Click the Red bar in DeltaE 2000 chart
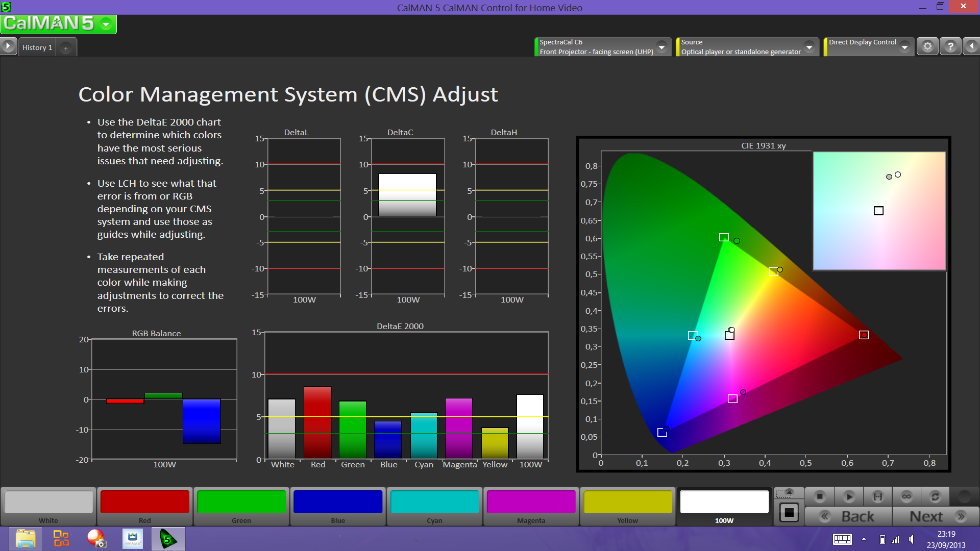Image resolution: width=980 pixels, height=551 pixels. click(317, 422)
